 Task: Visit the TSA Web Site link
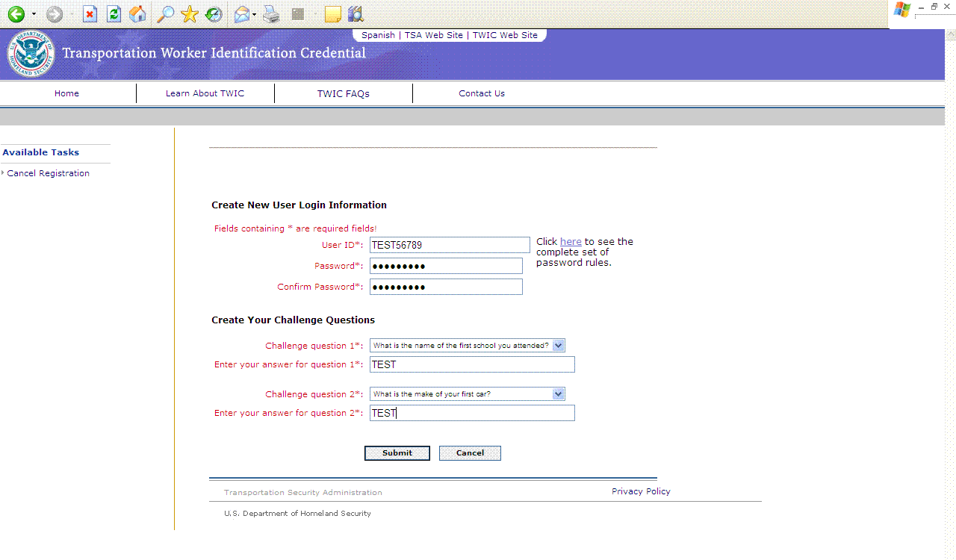tap(434, 35)
